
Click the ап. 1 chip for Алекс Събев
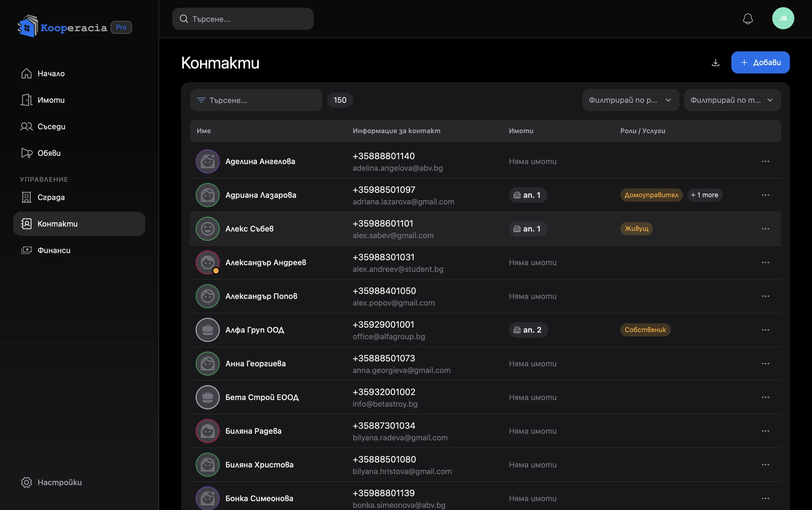pos(528,229)
